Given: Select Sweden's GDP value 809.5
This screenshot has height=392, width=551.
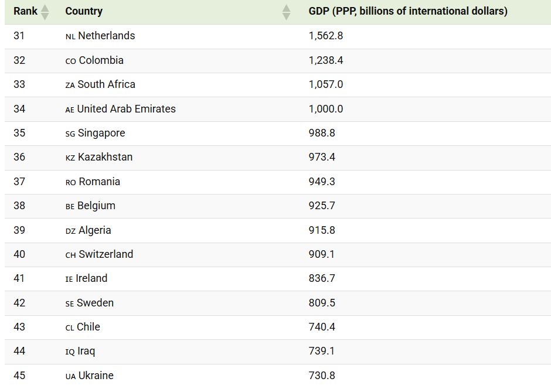Looking at the screenshot, I should click(x=322, y=303).
